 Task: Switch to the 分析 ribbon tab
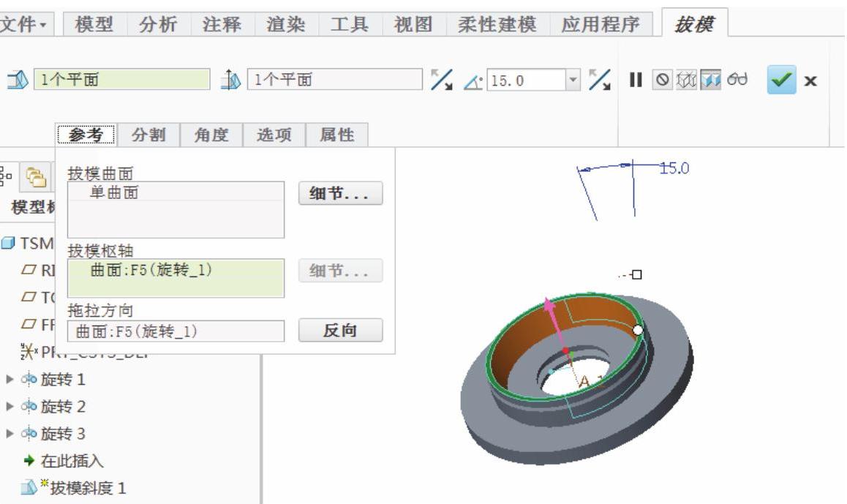(x=158, y=24)
